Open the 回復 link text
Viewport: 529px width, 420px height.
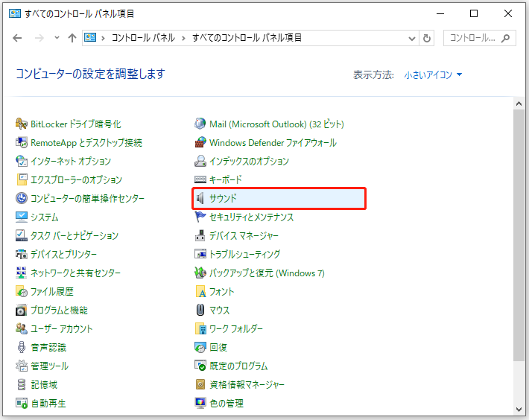tap(218, 347)
